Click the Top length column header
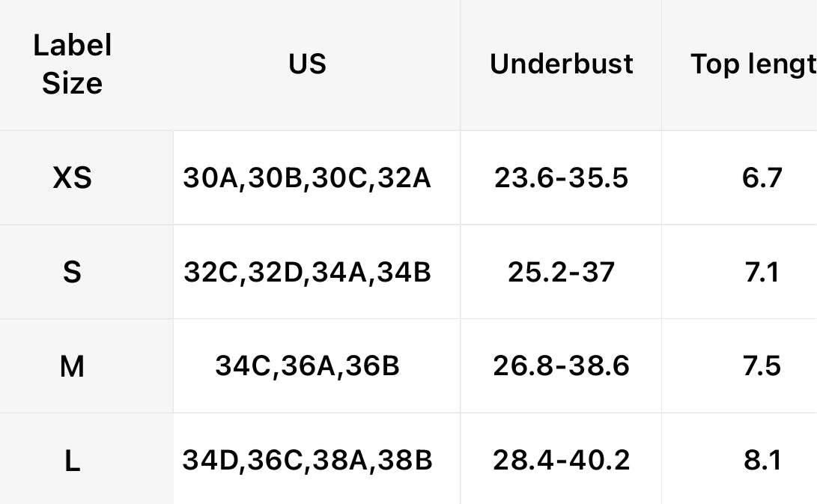817x504 pixels. pos(753,64)
